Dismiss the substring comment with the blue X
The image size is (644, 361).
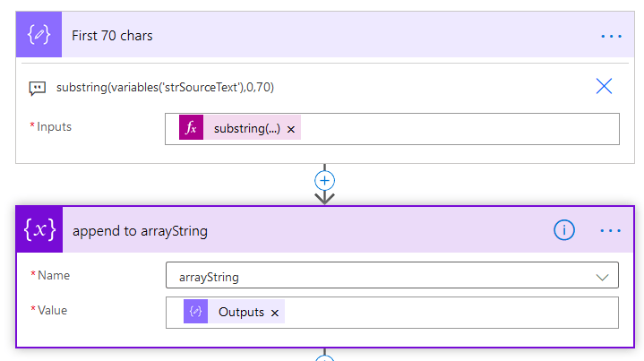pyautogui.click(x=604, y=86)
